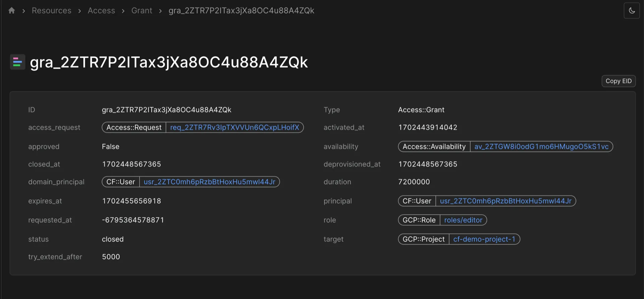Open the cf-demo-project-1 target link
The height and width of the screenshot is (299, 644).
(484, 239)
